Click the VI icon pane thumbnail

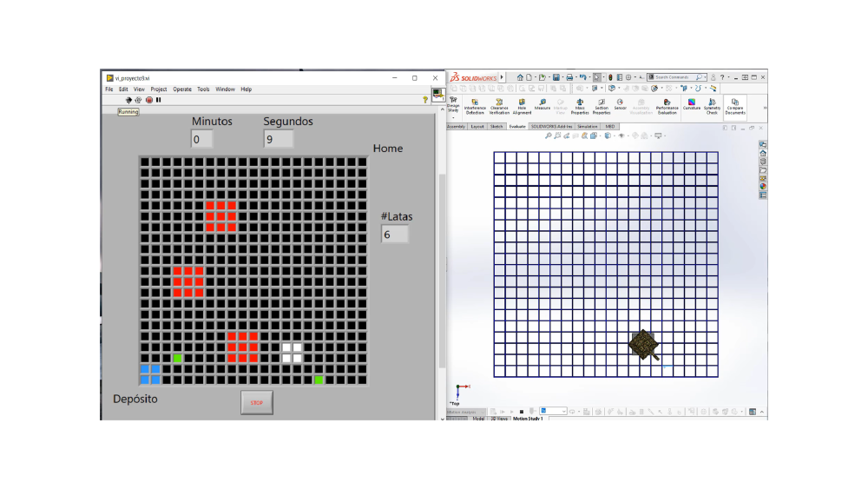(437, 94)
